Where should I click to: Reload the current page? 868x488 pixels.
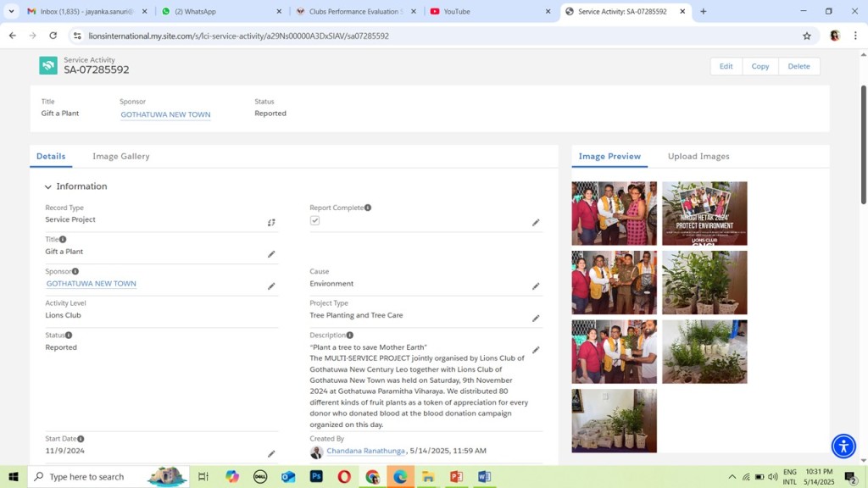tap(53, 36)
